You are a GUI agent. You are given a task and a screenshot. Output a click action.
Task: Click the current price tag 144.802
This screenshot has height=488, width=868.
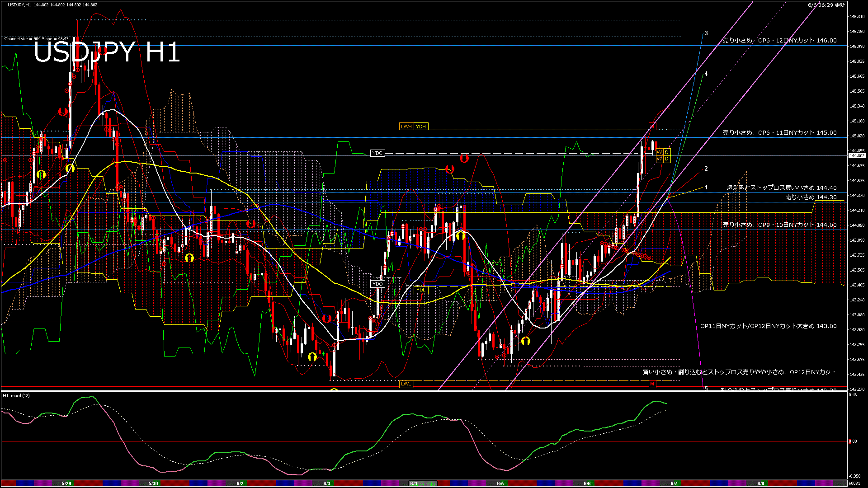(x=857, y=155)
